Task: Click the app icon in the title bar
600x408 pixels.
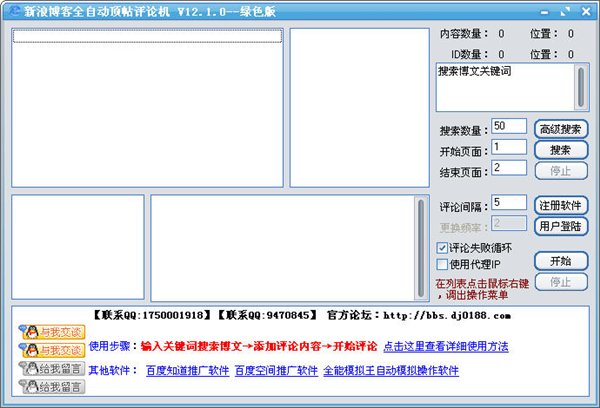Action: 15,11
